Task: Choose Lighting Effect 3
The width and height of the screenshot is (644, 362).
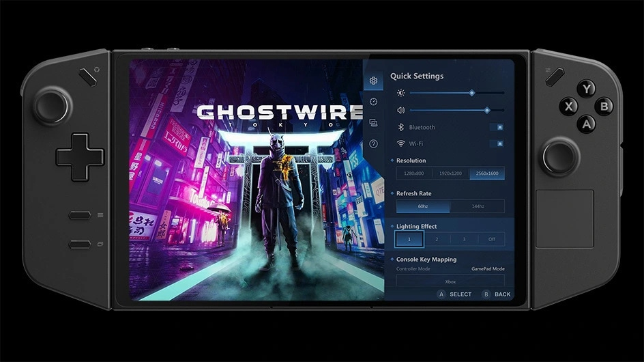Action: (464, 239)
